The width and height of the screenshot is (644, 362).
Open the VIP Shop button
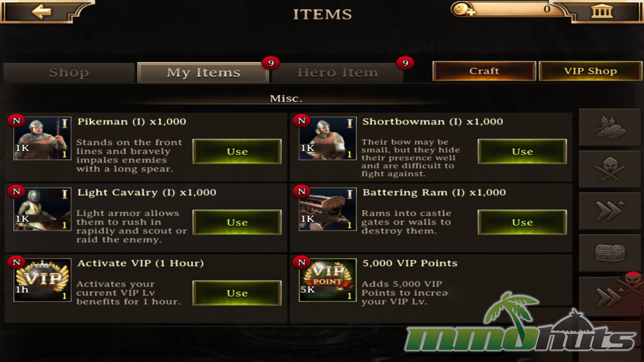tap(590, 71)
